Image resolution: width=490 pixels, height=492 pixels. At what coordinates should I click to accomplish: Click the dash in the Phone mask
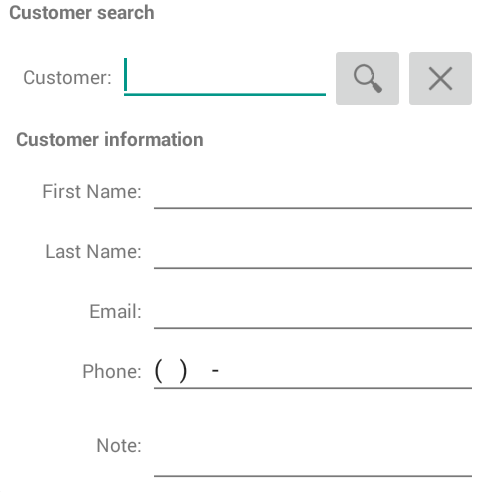pyautogui.click(x=215, y=370)
